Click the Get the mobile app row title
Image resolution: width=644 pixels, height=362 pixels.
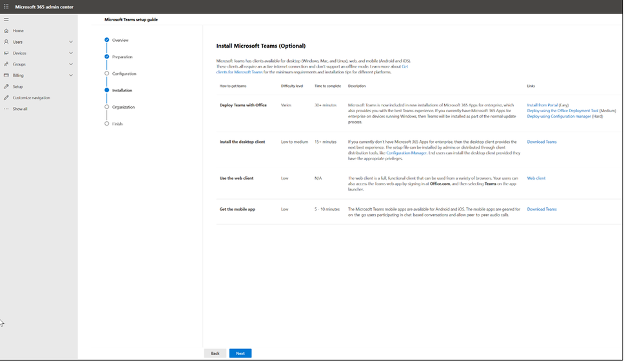(x=237, y=209)
